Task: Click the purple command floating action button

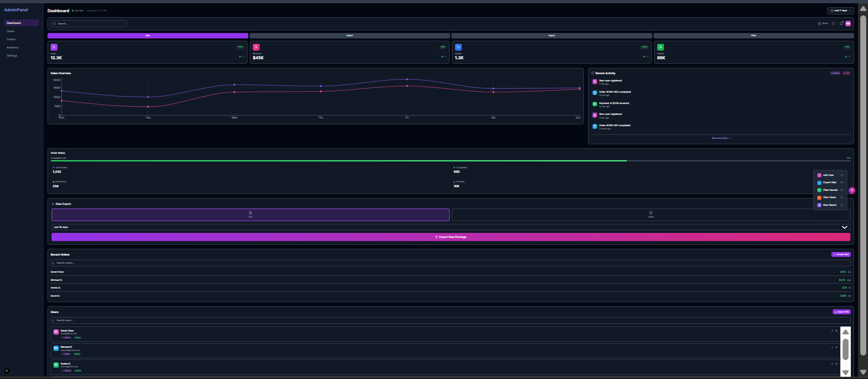Action: (x=852, y=190)
